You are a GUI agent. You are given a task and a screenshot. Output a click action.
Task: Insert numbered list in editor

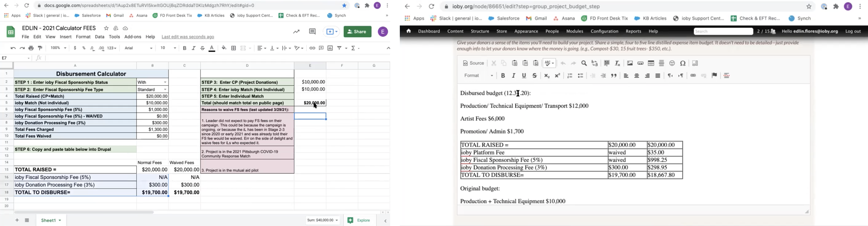pos(570,76)
